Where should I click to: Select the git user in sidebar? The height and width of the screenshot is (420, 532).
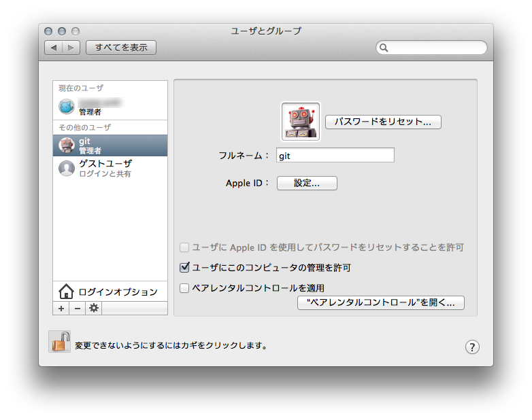click(x=110, y=145)
